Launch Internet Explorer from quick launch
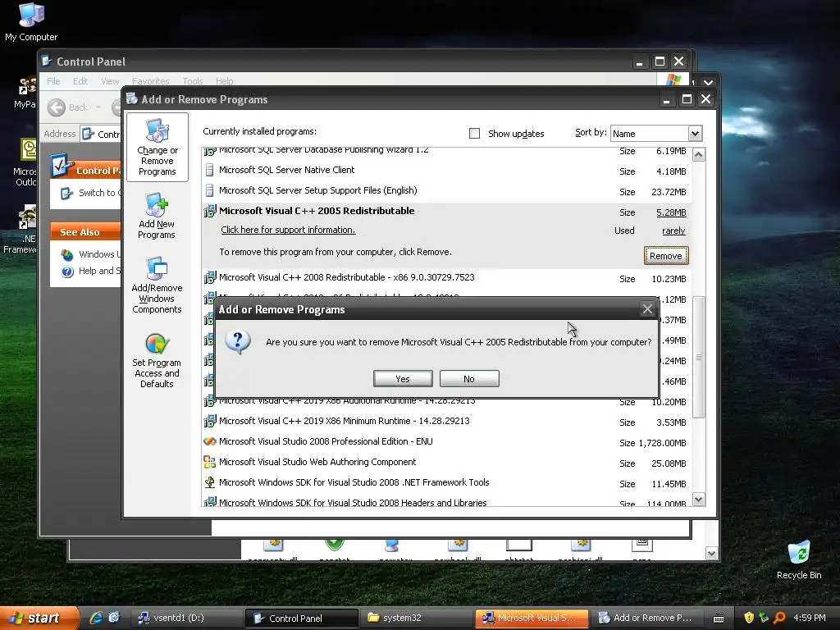Viewport: 840px width, 630px height. pos(97,618)
